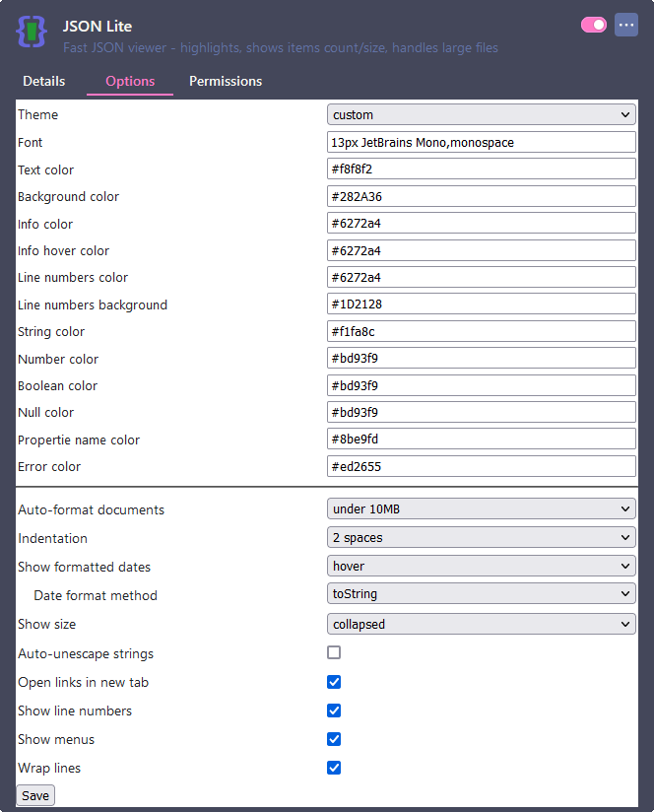Image resolution: width=654 pixels, height=812 pixels.
Task: Click the Indentation label text
Action: tap(52, 538)
